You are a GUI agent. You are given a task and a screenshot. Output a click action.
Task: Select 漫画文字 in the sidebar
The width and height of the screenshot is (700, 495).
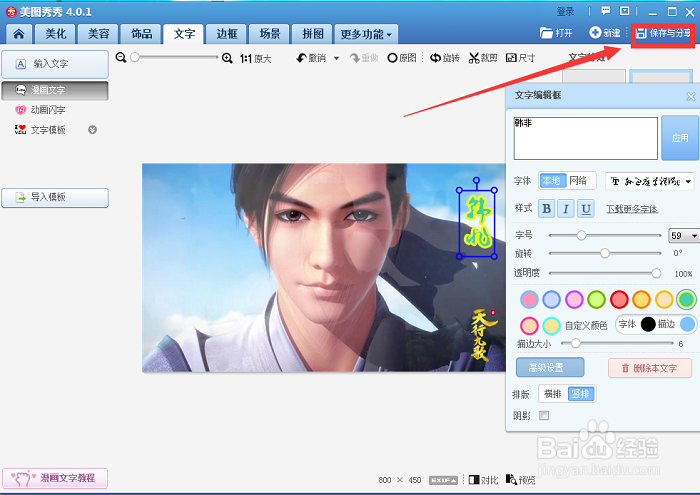point(55,90)
